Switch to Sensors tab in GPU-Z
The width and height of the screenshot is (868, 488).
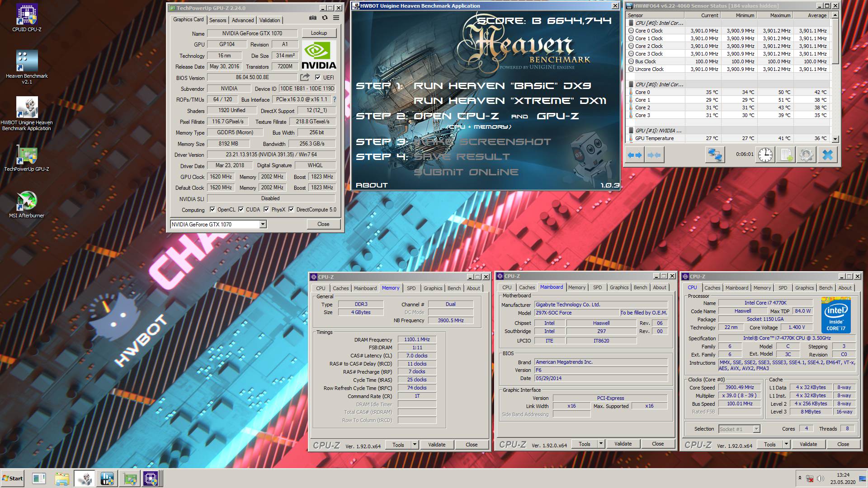(x=217, y=20)
